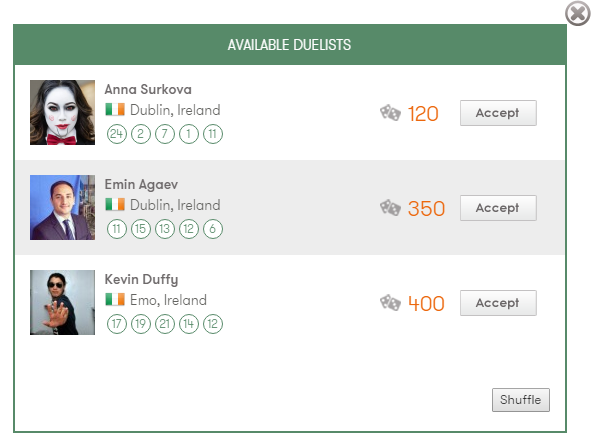Click the Kevin Duffy name
This screenshot has height=447, width=591.
click(141, 280)
